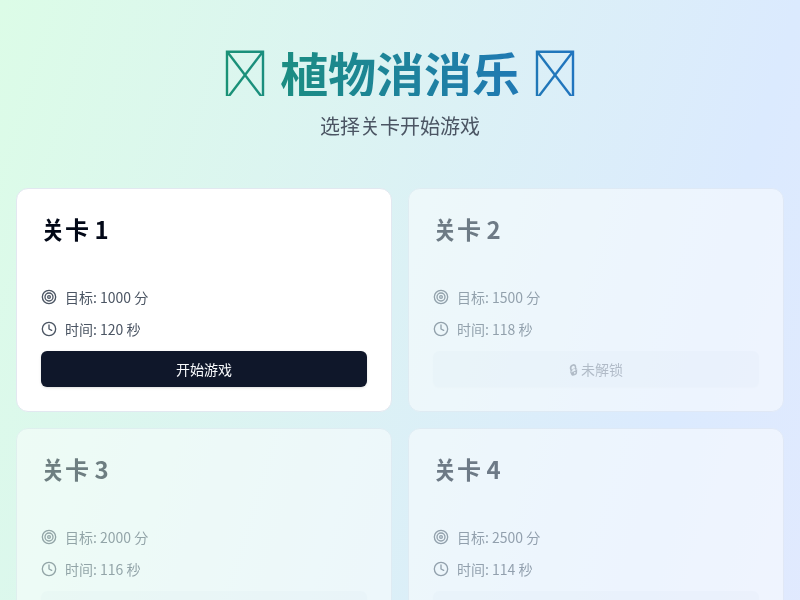The image size is (800, 600).
Task: Click the right decorative icon beside the title
Action: (558, 72)
